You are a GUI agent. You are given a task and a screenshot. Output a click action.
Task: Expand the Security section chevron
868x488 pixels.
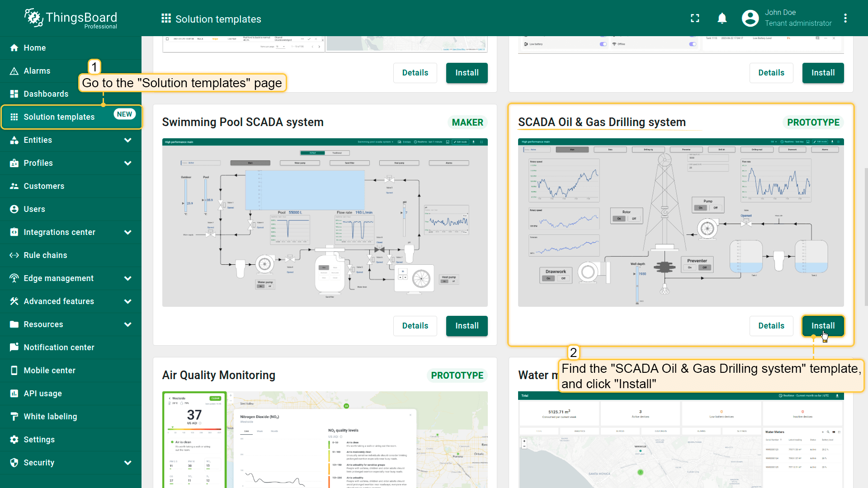[x=128, y=463]
